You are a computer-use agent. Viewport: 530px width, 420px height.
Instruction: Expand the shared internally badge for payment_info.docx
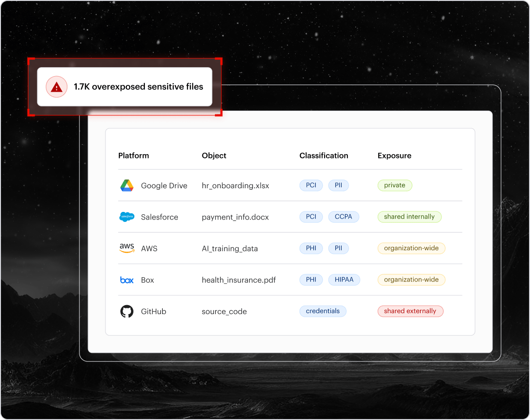[x=409, y=216]
